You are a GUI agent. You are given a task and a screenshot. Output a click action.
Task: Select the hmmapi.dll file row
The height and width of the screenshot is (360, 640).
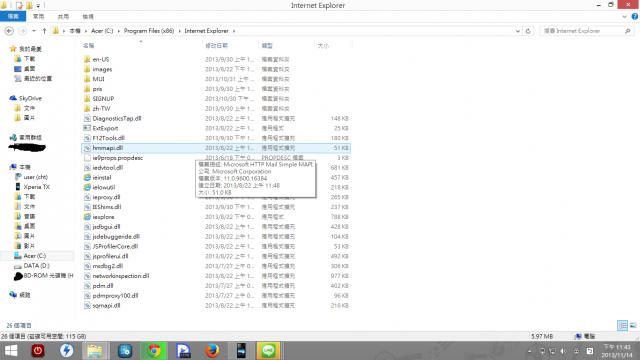click(x=216, y=148)
